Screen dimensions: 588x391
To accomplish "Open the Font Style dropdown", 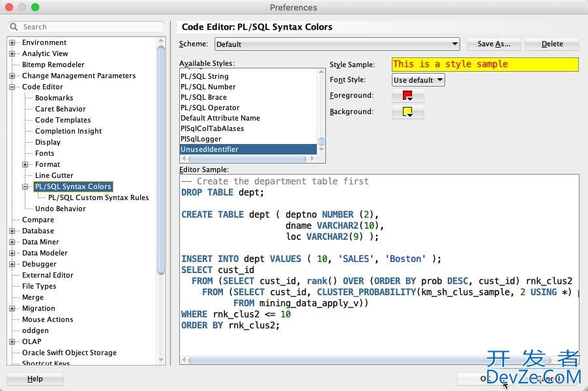I will coord(418,80).
